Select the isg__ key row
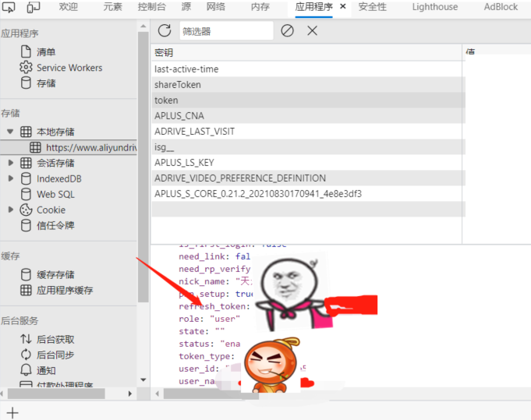This screenshot has width=531, height=420. [308, 146]
